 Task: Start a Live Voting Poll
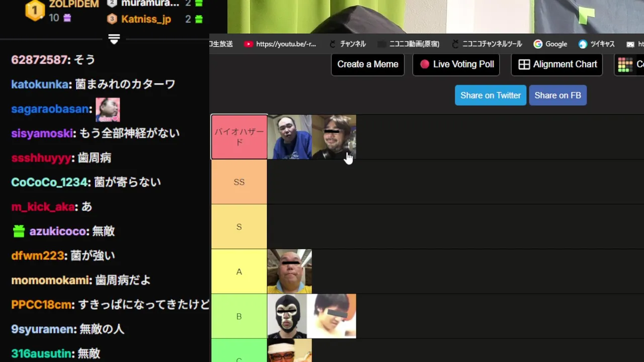(456, 64)
